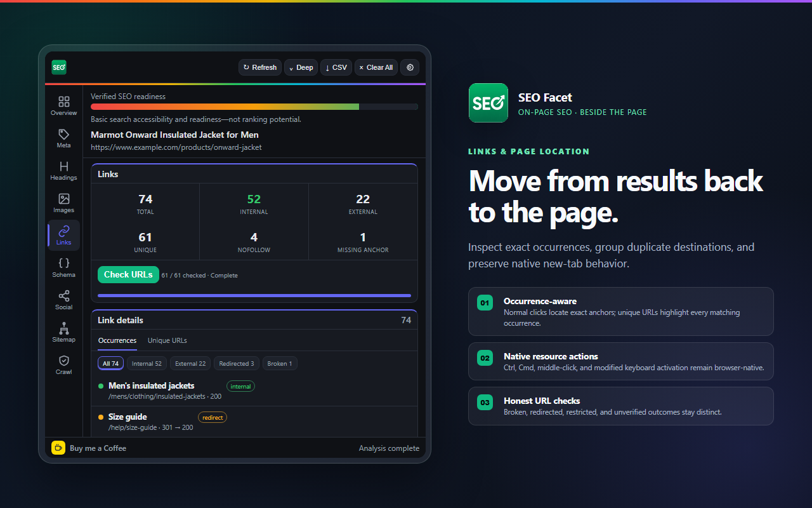Go to the Headings section
This screenshot has width=812, height=508.
click(x=63, y=171)
